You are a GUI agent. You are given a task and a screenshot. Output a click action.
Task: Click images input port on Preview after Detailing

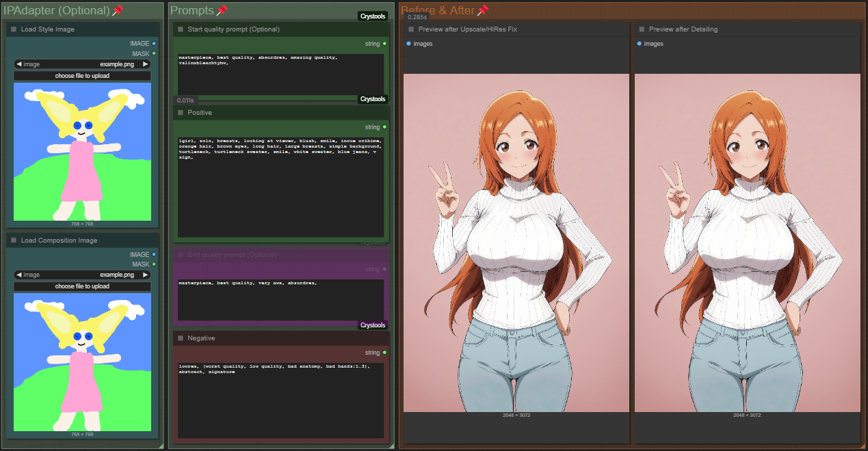(x=640, y=44)
